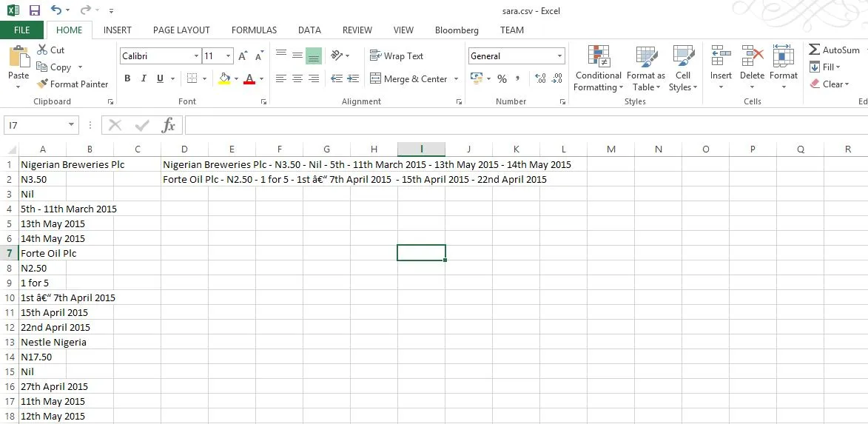The image size is (868, 424).
Task: Switch to the DATA tab
Action: tap(309, 30)
